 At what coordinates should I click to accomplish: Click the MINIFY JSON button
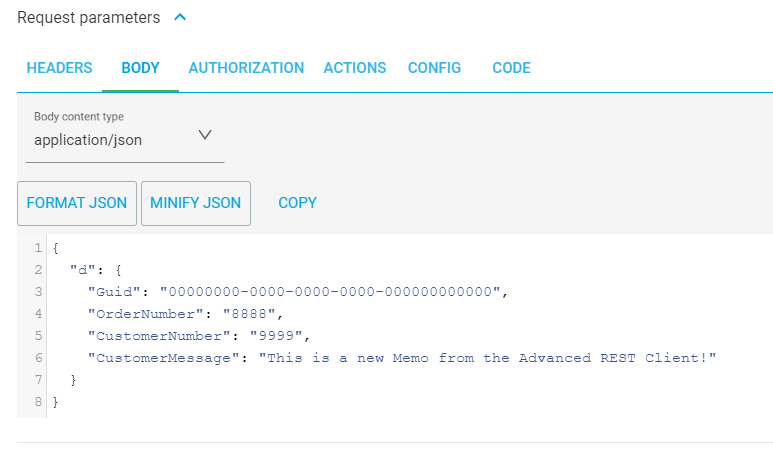tap(196, 203)
